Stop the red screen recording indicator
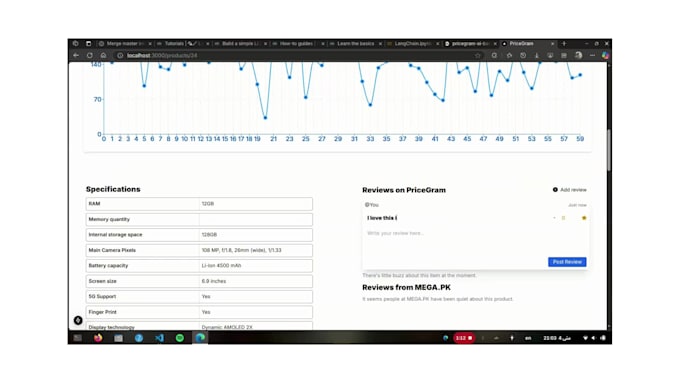The image size is (680, 383). [x=464, y=338]
